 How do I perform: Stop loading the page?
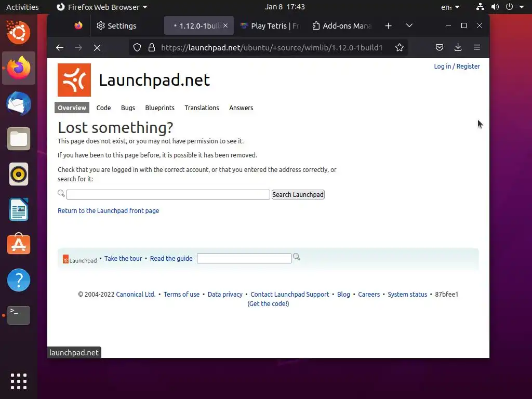(97, 48)
